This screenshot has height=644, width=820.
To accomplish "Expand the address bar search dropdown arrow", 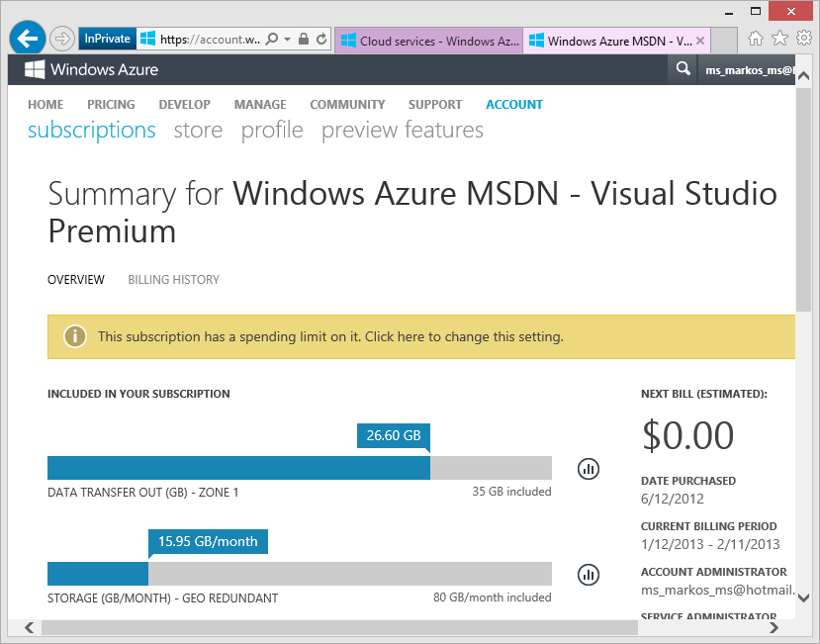I will (287, 40).
